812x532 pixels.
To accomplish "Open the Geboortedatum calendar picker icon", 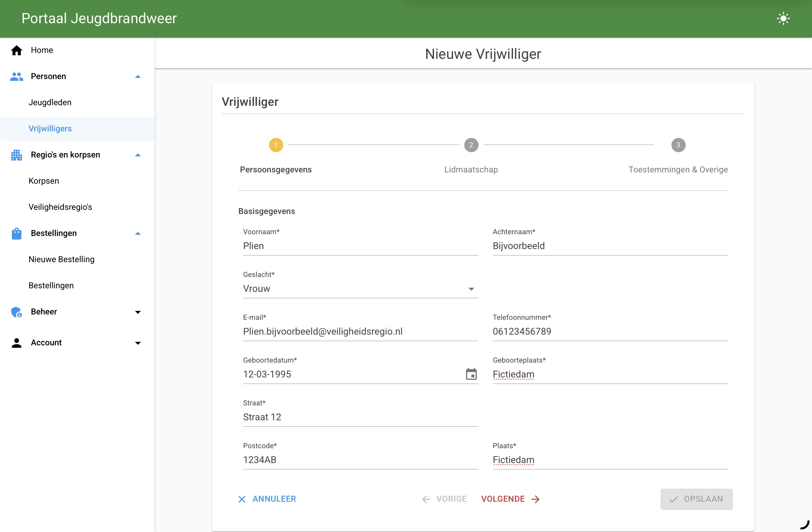I will (471, 374).
